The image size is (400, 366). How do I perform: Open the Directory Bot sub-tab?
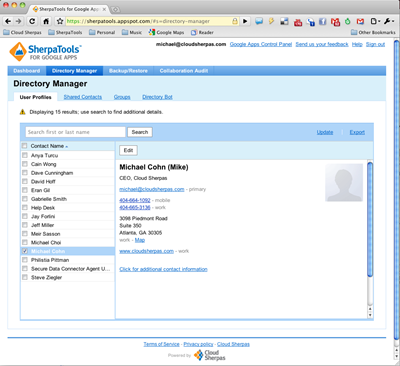[157, 97]
